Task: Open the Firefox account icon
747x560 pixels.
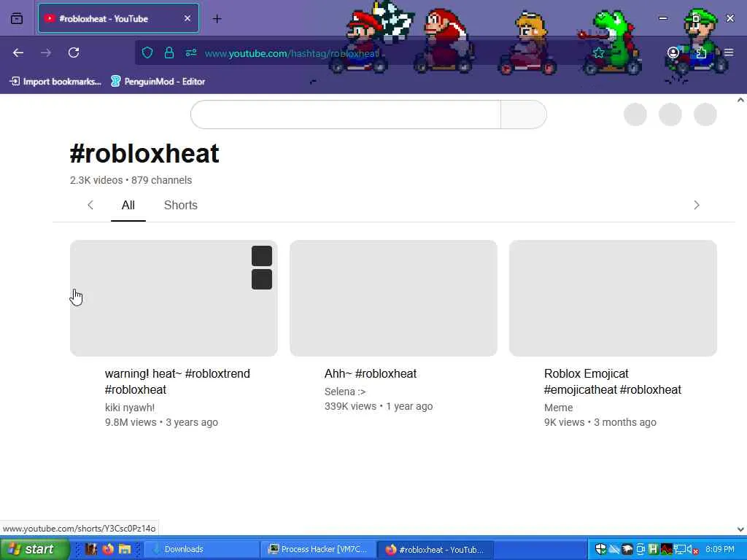Action: (x=673, y=52)
